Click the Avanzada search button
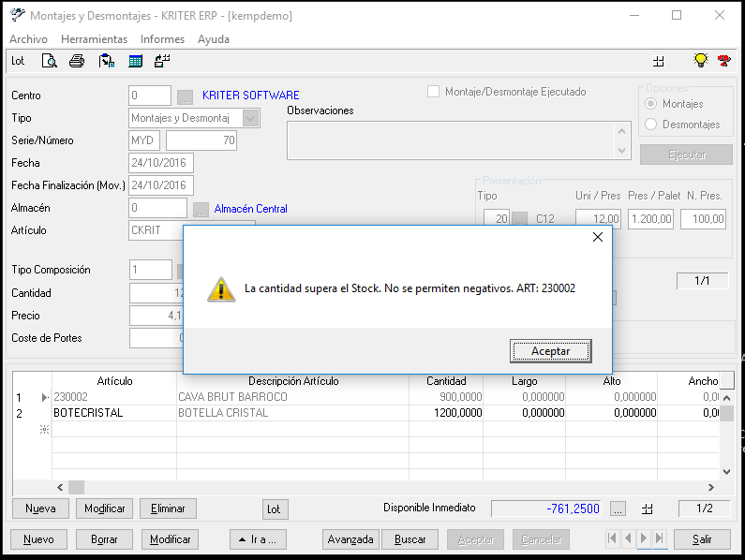 point(350,539)
